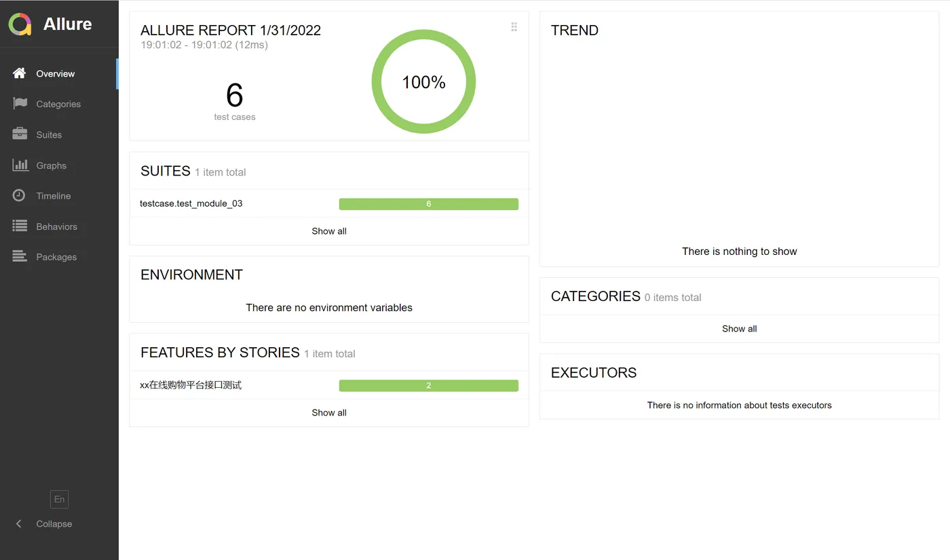Open the Suites menu label
Screen dimensions: 950x560
pos(49,134)
